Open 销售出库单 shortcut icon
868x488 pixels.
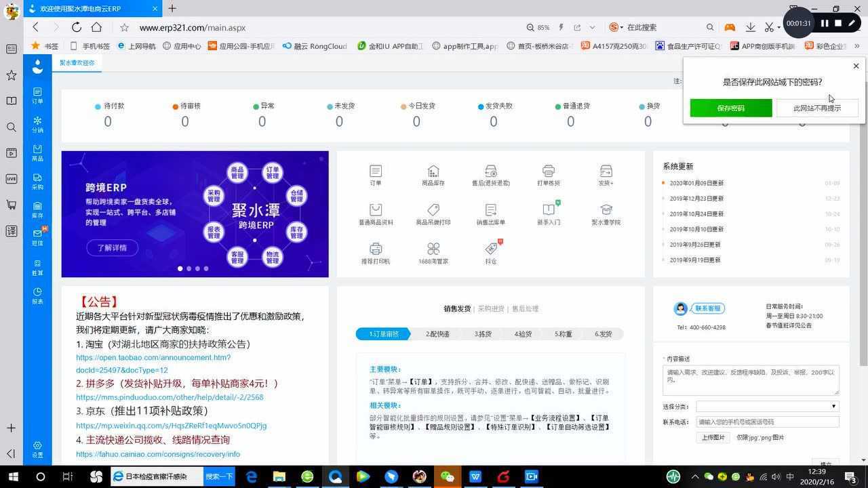491,214
